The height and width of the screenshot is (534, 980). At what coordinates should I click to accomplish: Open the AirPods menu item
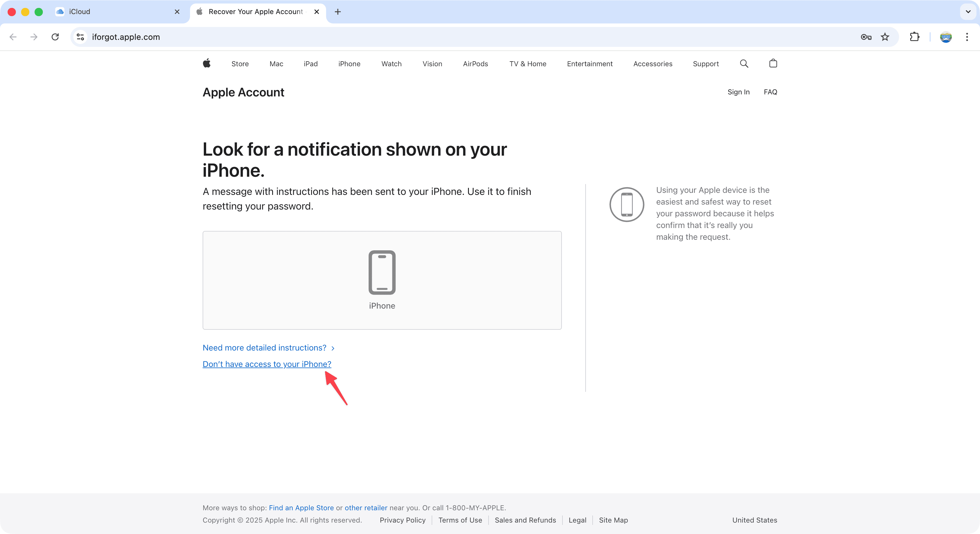(475, 64)
